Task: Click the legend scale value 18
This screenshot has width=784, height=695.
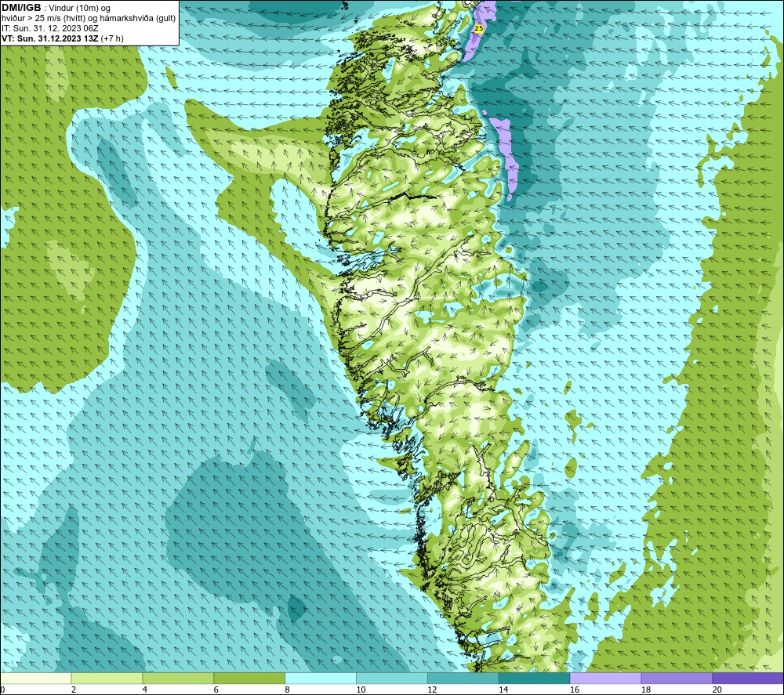Action: point(646,690)
